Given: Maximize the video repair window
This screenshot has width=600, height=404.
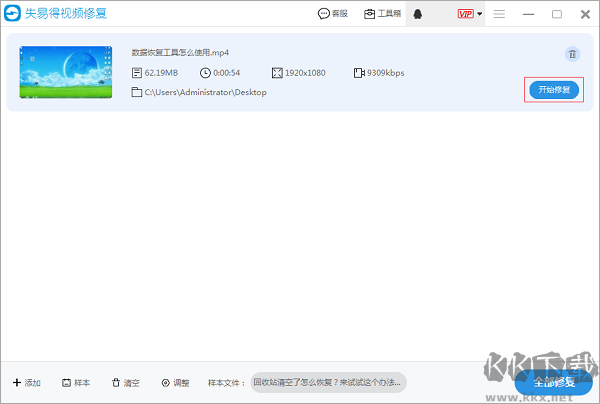Looking at the screenshot, I should pyautogui.click(x=557, y=14).
